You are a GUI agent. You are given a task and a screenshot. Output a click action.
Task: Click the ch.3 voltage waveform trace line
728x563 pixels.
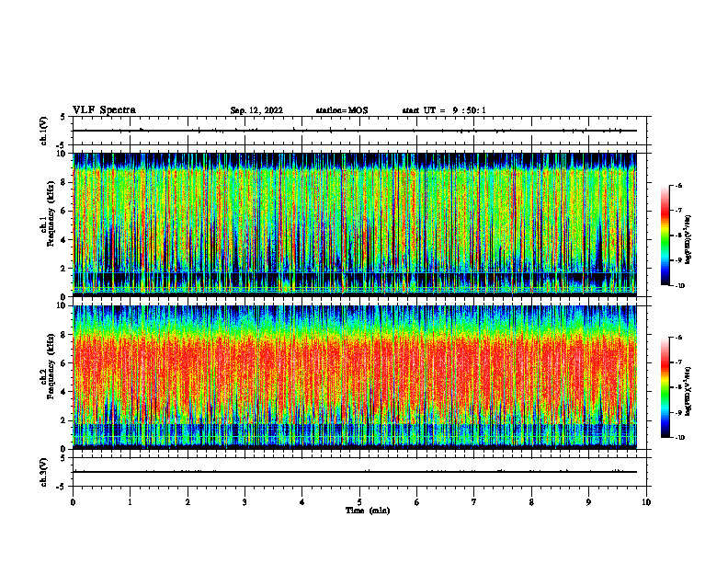[355, 472]
